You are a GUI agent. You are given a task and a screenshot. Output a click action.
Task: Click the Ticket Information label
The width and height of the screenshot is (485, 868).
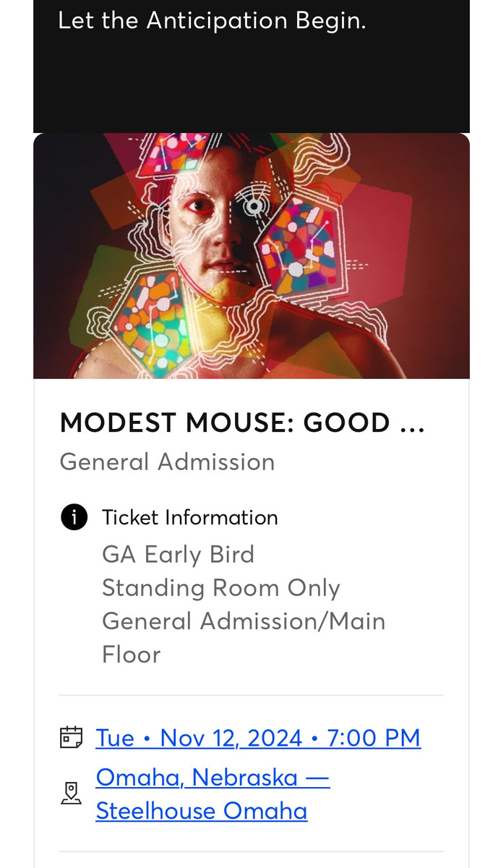coord(190,517)
